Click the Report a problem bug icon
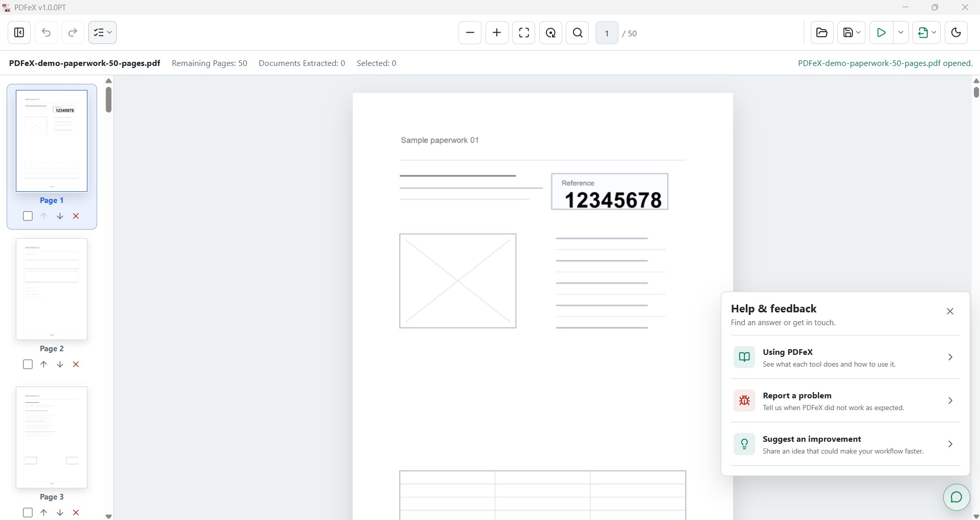 coord(744,400)
